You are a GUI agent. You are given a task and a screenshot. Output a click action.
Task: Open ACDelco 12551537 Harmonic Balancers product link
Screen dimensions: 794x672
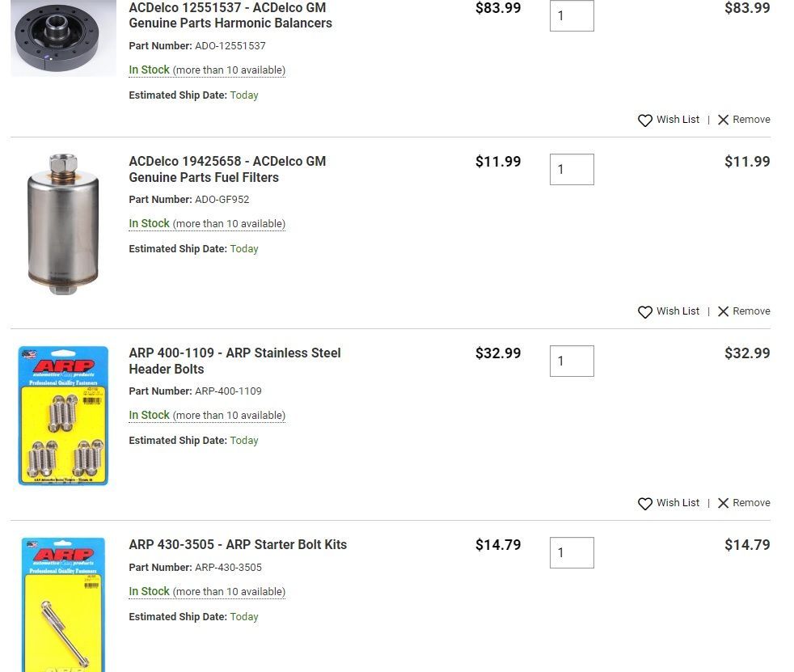(x=230, y=15)
